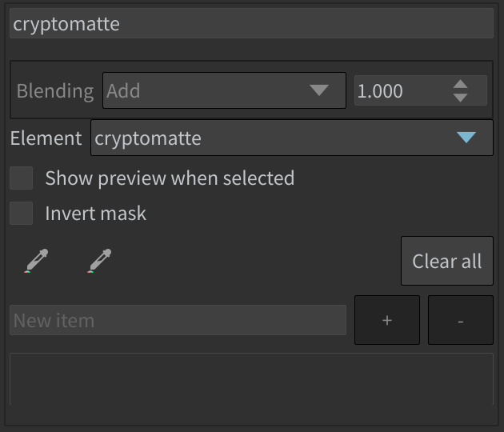Click the blue Element dropdown arrow
This screenshot has width=504, height=432.
(x=466, y=138)
